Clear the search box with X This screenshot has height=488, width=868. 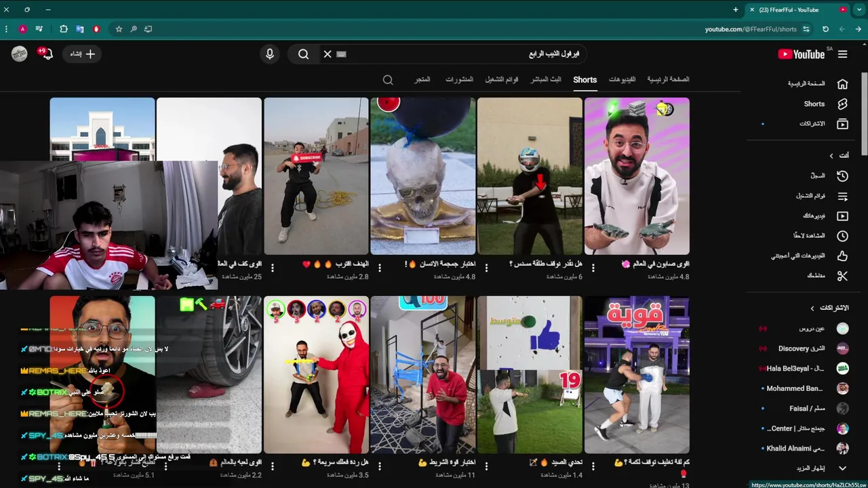(328, 54)
